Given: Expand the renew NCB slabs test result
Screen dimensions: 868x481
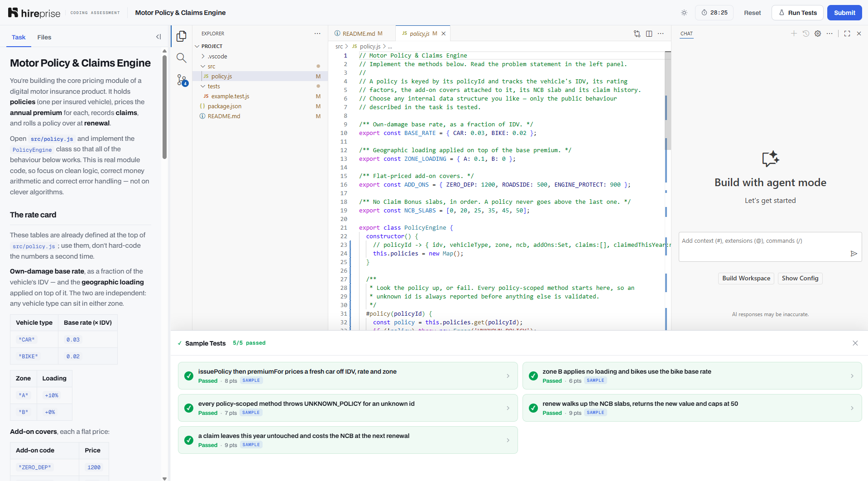Looking at the screenshot, I should tap(692, 408).
